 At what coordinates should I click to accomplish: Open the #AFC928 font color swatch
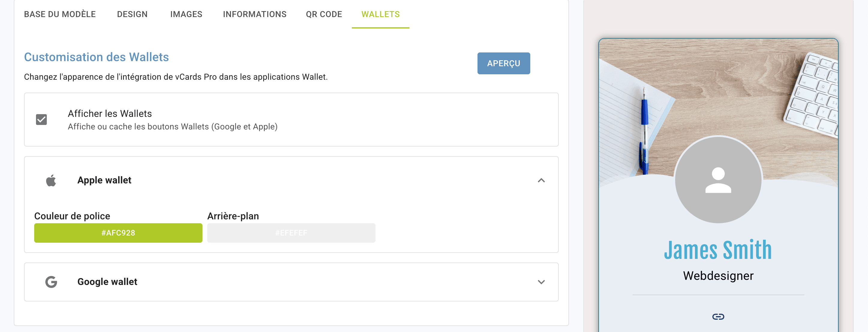tap(118, 233)
